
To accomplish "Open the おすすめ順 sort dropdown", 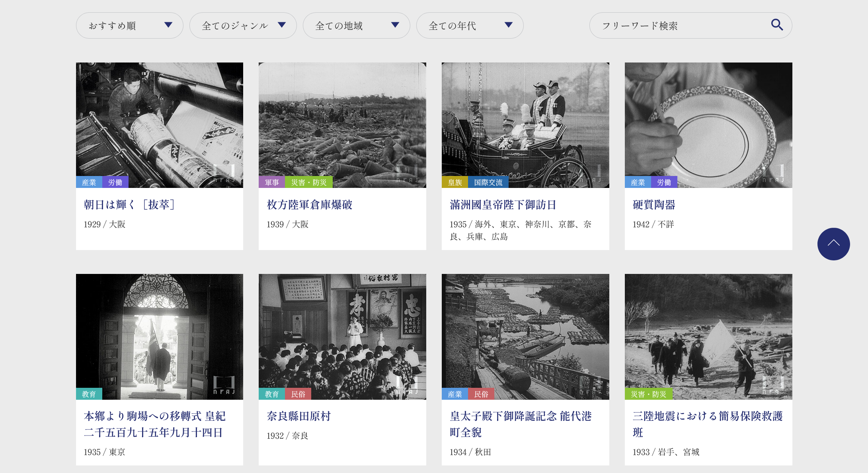I will pyautogui.click(x=129, y=25).
